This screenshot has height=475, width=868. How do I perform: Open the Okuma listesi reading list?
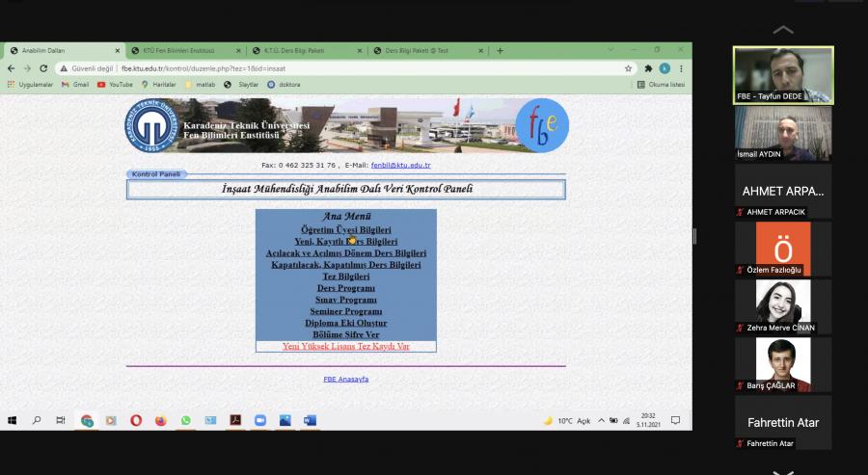pyautogui.click(x=661, y=85)
